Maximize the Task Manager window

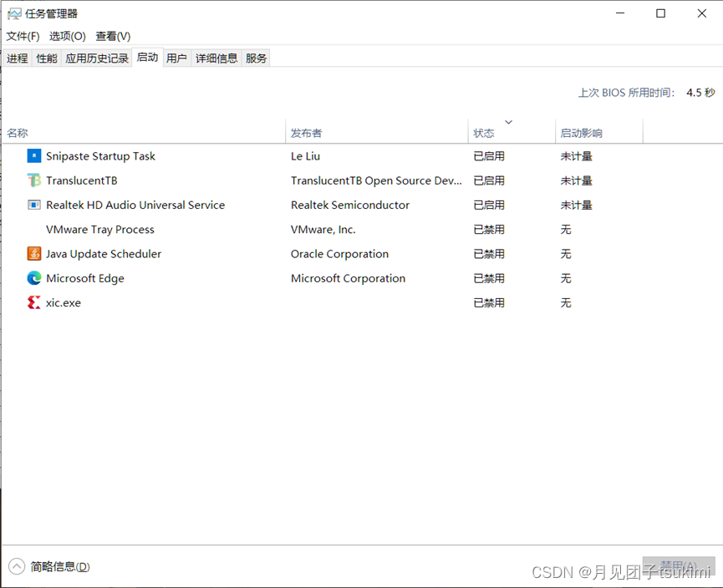[x=661, y=13]
